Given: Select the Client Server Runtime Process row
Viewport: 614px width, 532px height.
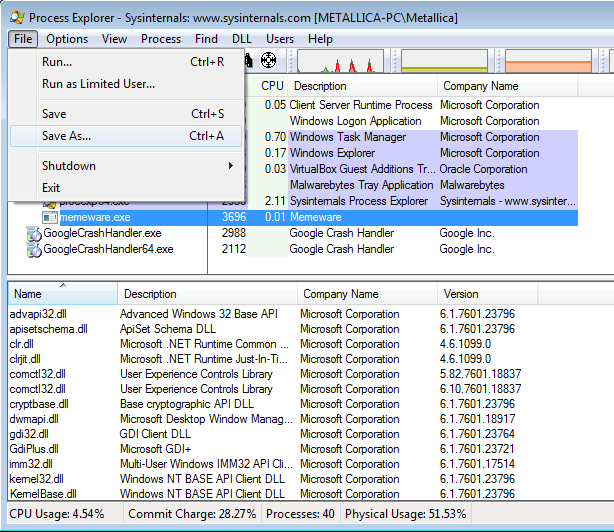Looking at the screenshot, I should (x=413, y=105).
